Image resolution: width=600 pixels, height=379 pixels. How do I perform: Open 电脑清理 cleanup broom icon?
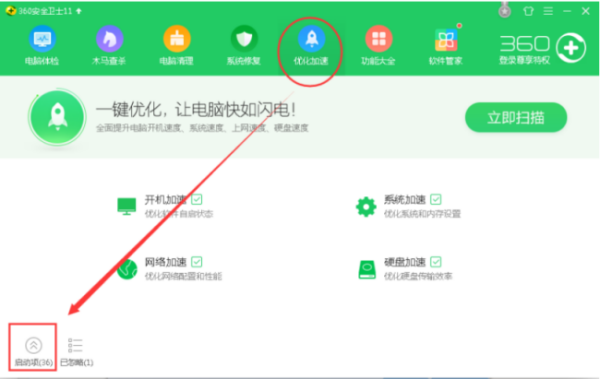[176, 39]
